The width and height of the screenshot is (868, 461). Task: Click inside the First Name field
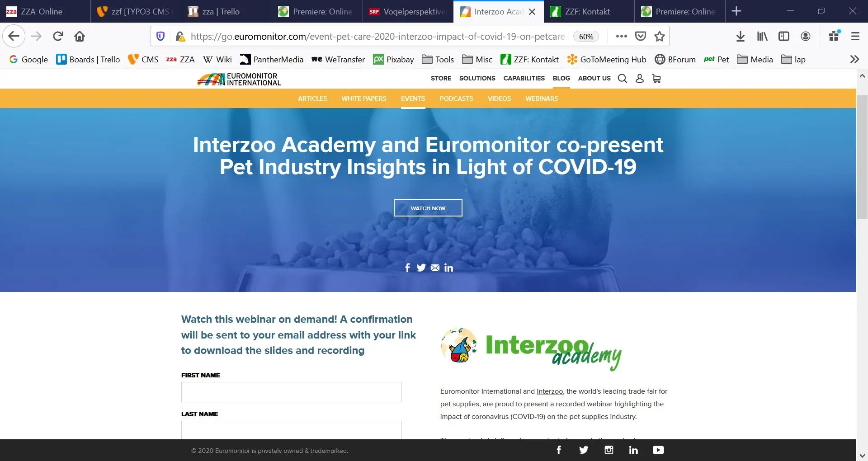click(291, 392)
